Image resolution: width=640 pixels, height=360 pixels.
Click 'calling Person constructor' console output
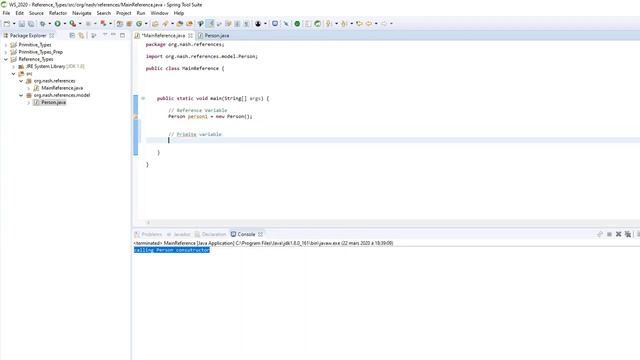tap(172, 250)
